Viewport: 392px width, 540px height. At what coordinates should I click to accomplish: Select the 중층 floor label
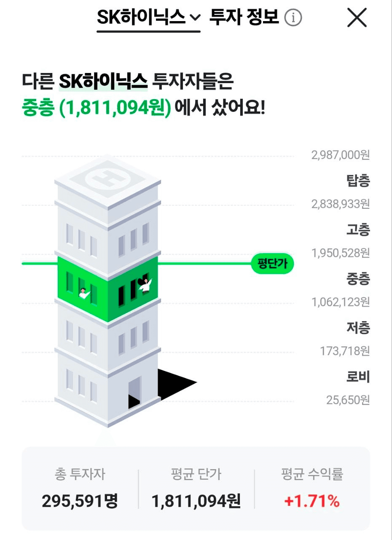(358, 279)
